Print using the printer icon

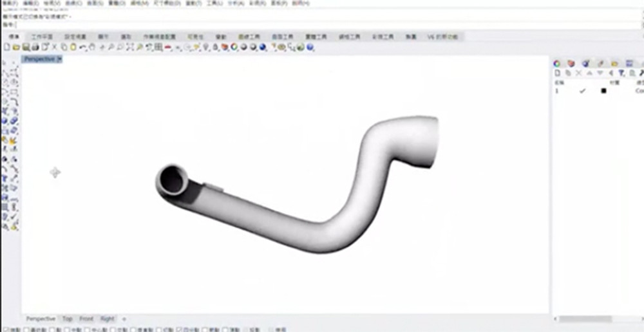[35, 47]
